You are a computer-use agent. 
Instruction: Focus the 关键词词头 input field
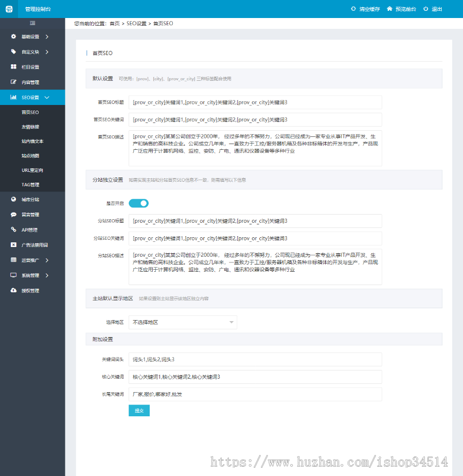pyautogui.click(x=255, y=359)
